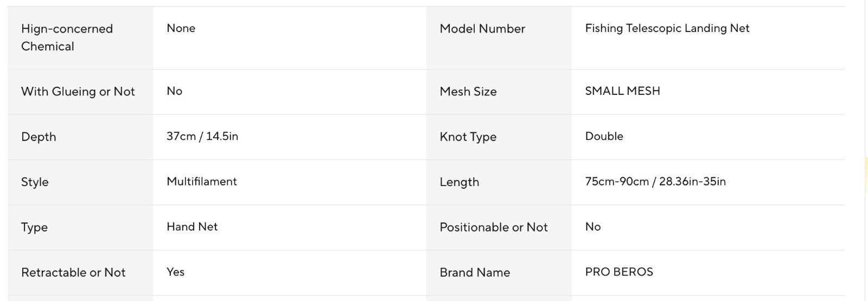Click the Retractable or Not label

click(73, 272)
